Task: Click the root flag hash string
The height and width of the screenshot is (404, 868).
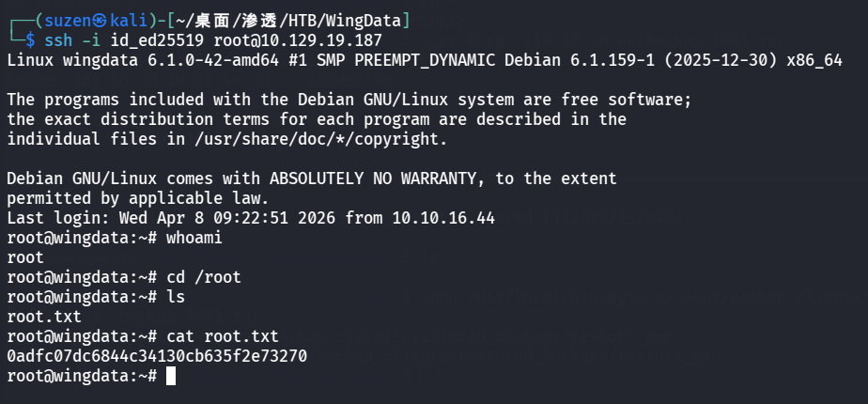Action: click(157, 356)
